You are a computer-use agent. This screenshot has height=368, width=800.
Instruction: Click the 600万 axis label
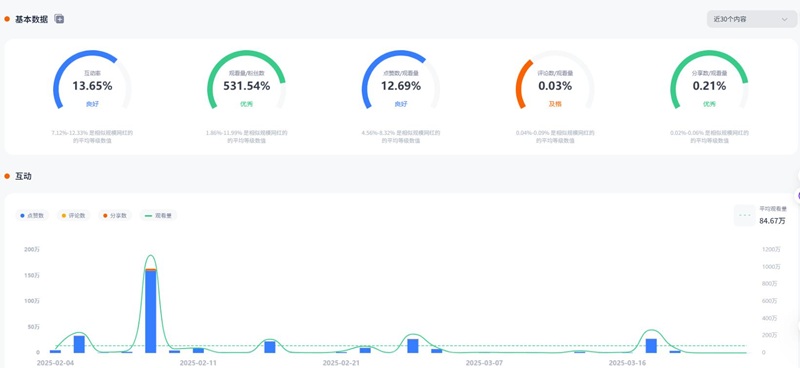click(771, 301)
